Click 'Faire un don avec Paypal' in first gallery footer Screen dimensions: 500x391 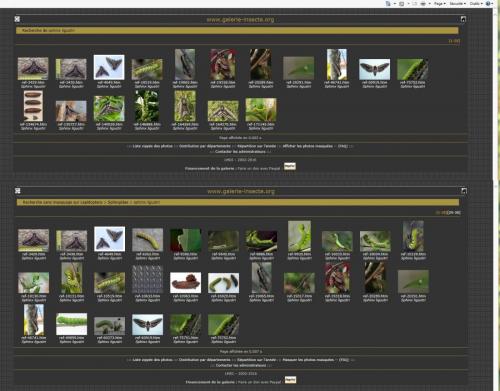[259, 168]
